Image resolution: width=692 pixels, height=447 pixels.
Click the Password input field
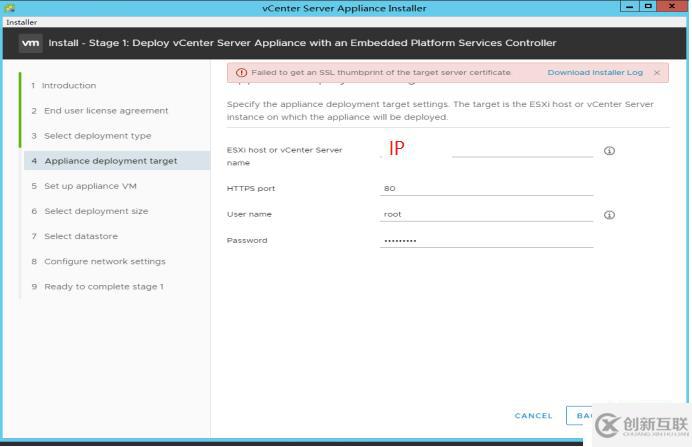[x=486, y=240]
